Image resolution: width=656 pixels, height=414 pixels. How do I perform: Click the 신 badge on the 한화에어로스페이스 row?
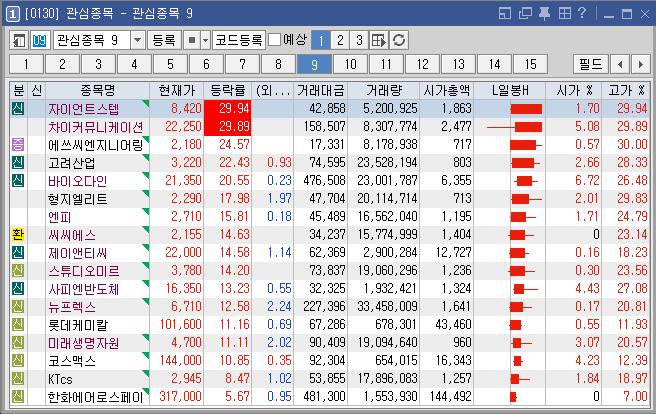click(18, 396)
